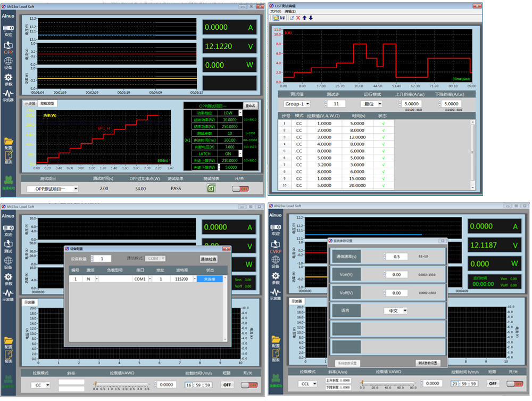Click the open folder icon in LIST editor toolbar

click(276, 18)
